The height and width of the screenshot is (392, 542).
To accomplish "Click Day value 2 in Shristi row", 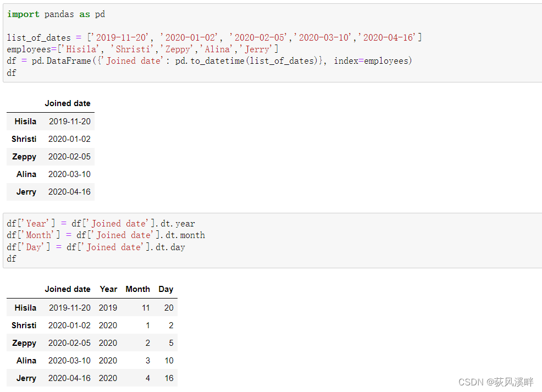I will tap(171, 325).
